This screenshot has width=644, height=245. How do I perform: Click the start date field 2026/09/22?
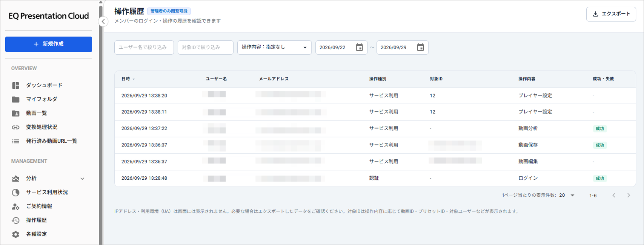(333, 48)
